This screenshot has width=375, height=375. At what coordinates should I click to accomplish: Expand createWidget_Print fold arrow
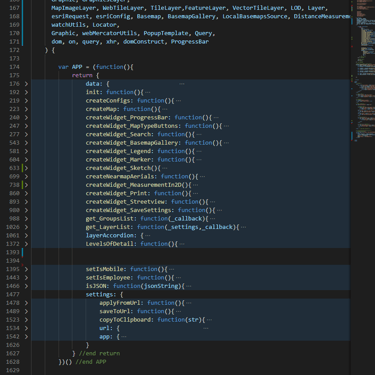click(x=26, y=194)
